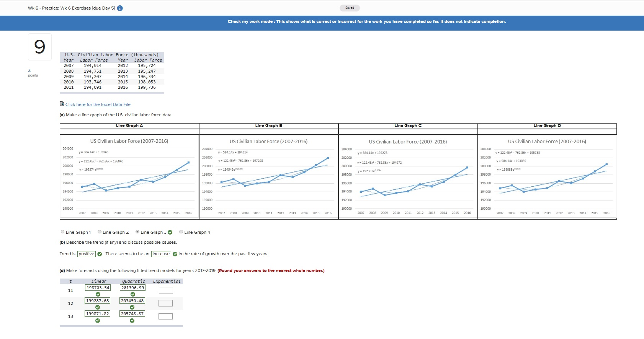Select the Line Graph 2 radio button
This screenshot has height=339, width=644.
[x=100, y=232]
